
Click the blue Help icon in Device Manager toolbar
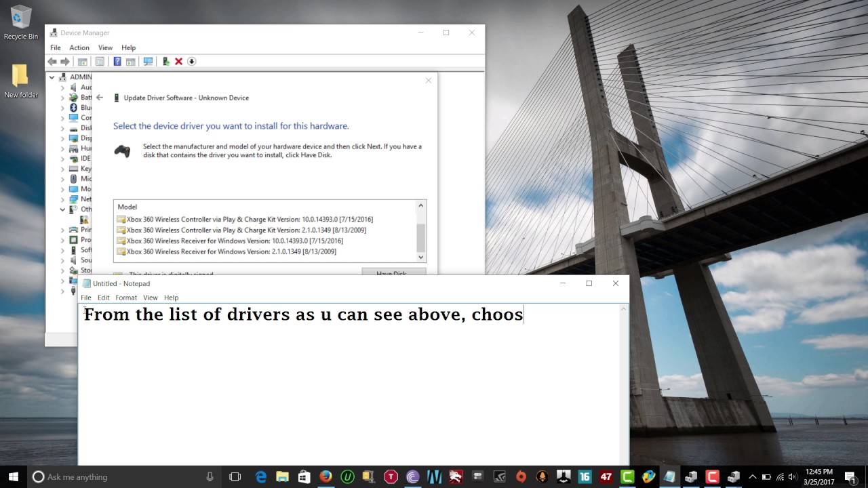pos(117,62)
